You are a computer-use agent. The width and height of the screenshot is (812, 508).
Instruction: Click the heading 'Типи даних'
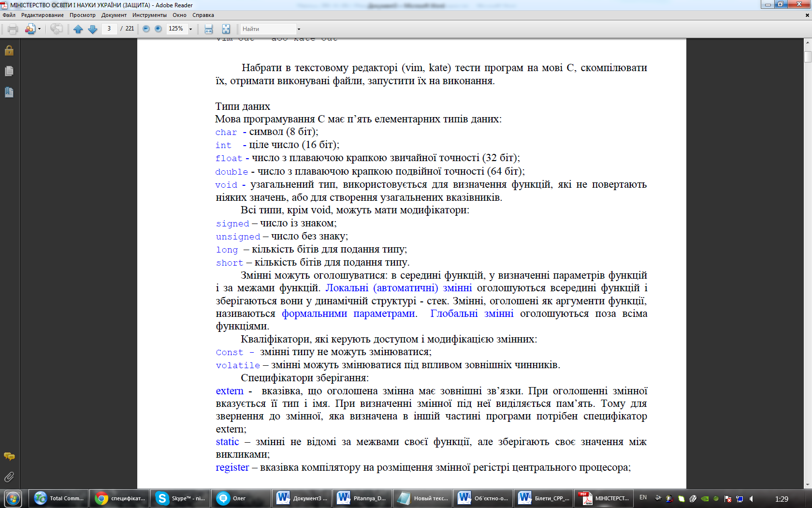(243, 106)
